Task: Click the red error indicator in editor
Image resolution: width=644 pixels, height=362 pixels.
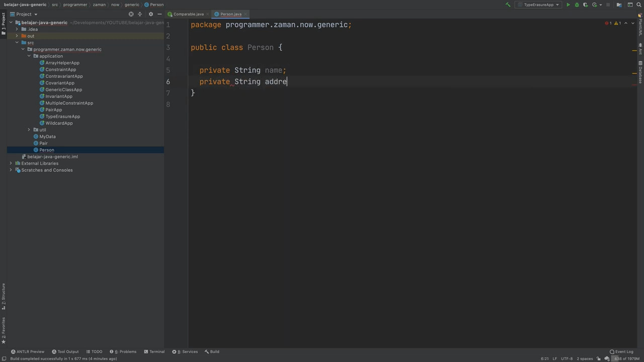Action: pyautogui.click(x=608, y=23)
